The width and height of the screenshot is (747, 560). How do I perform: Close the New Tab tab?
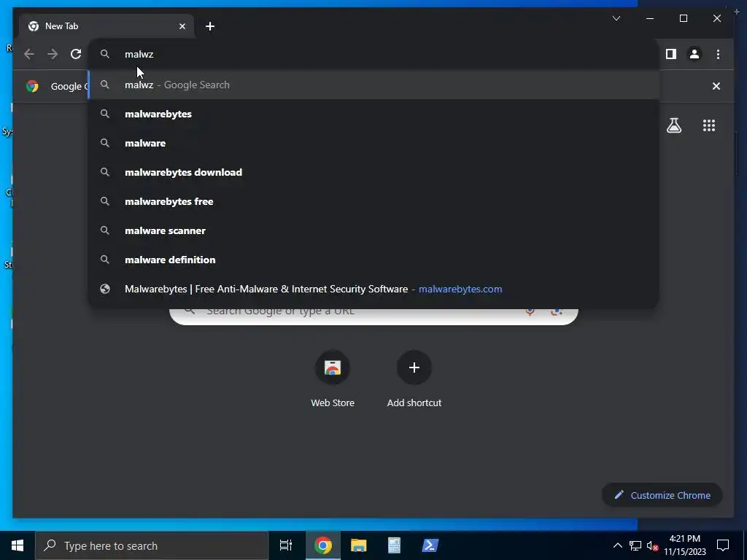182,26
